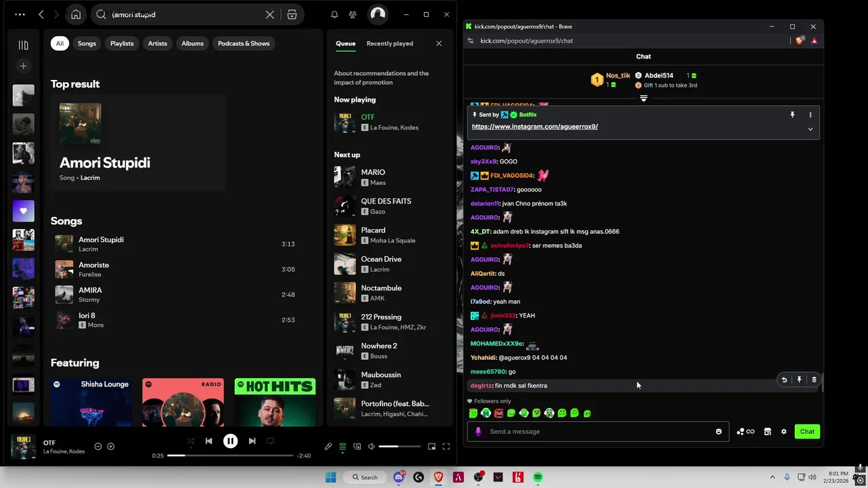Open pinned message three-dot options
The height and width of the screenshot is (488, 868).
coord(810,115)
